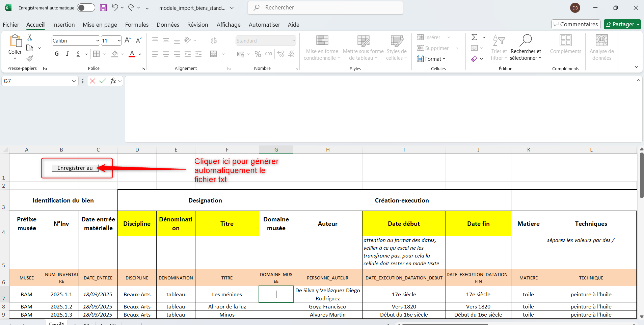644x325 pixels.
Task: Apply underline formatting (S)
Action: [x=78, y=54]
